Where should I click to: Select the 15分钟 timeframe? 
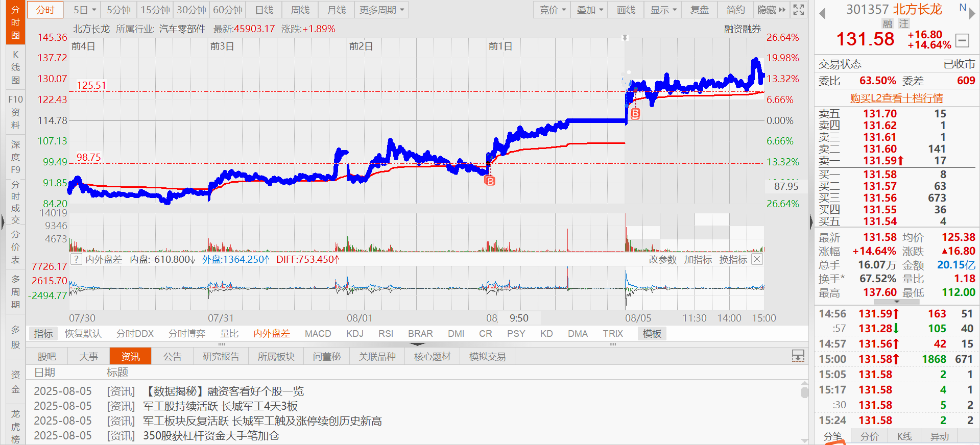[x=155, y=10]
